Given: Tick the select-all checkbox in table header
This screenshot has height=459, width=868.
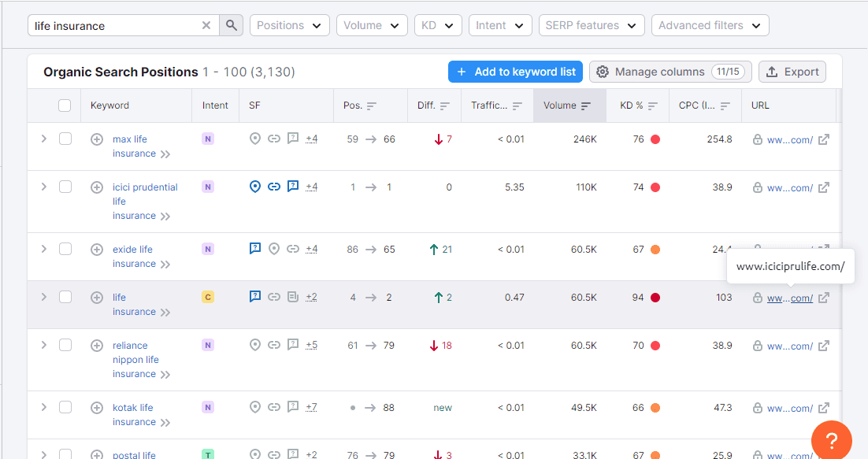Looking at the screenshot, I should pyautogui.click(x=65, y=105).
